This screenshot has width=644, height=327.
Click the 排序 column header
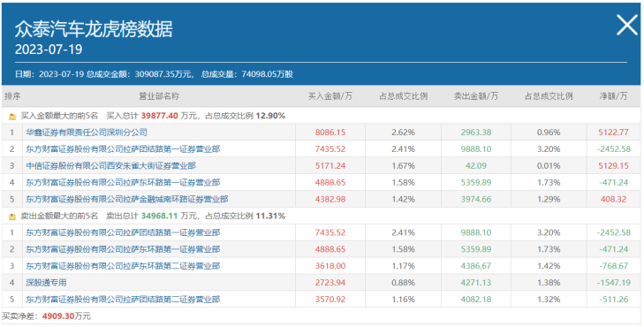point(12,96)
